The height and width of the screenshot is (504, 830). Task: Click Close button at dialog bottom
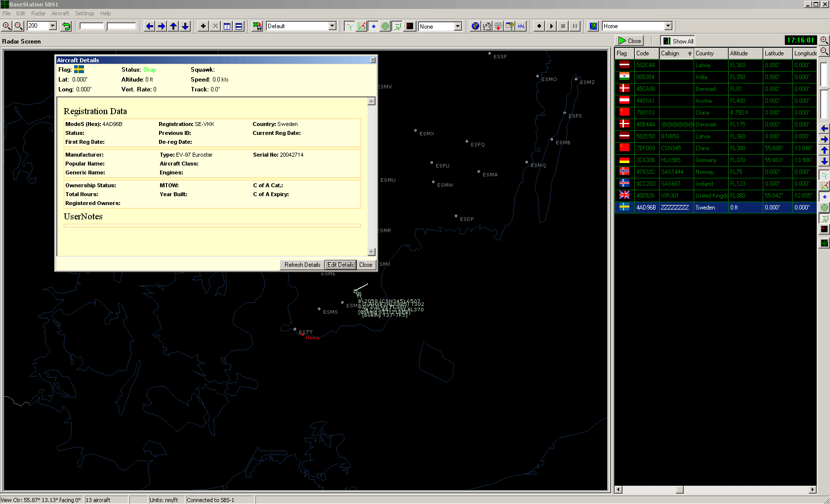(x=366, y=265)
